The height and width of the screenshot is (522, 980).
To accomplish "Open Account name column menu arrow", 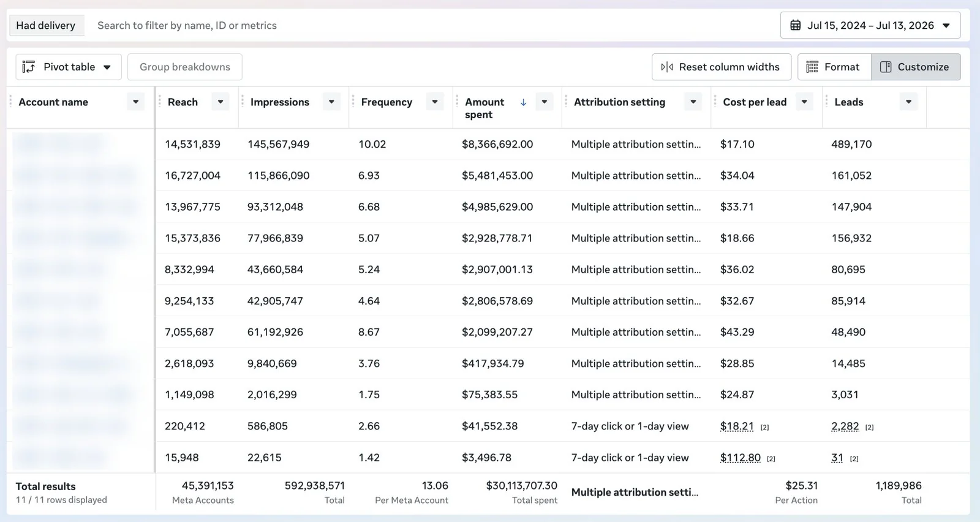I will (x=136, y=102).
